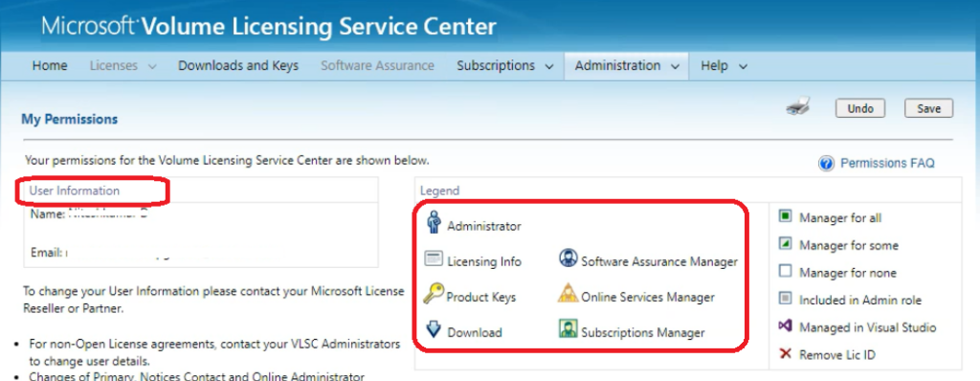Click the Legend header text
Viewport: 980px width, 381px height.
tap(439, 190)
